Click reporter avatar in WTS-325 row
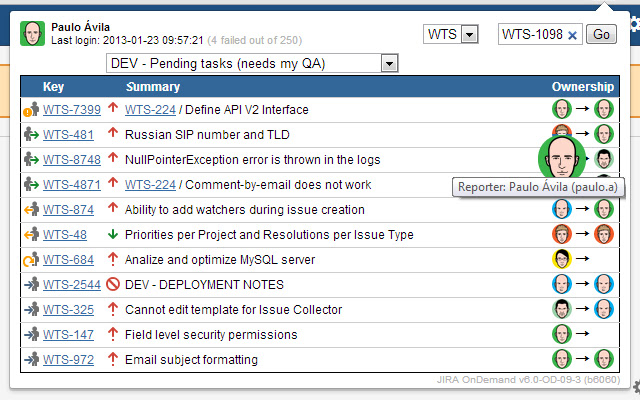 coord(562,309)
